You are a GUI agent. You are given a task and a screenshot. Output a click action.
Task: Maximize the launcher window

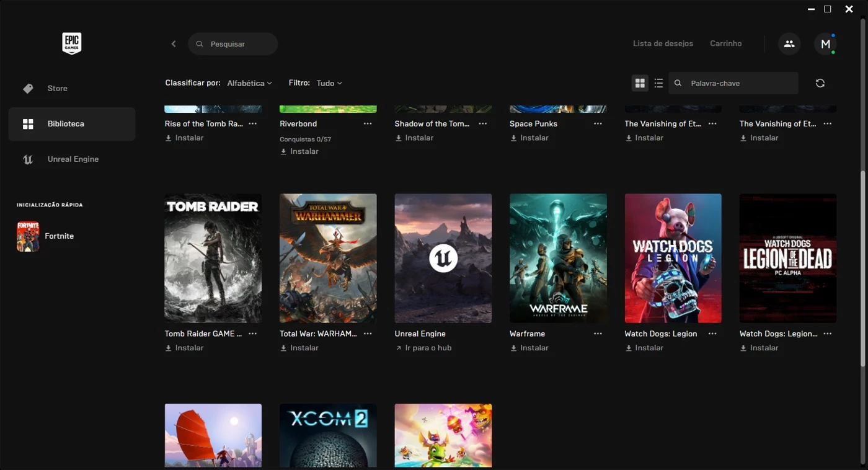[x=828, y=9]
